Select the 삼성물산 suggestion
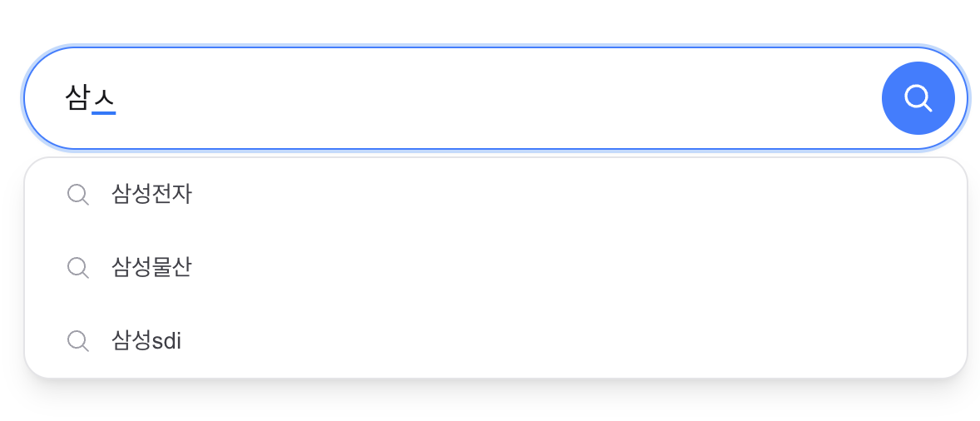 [151, 268]
